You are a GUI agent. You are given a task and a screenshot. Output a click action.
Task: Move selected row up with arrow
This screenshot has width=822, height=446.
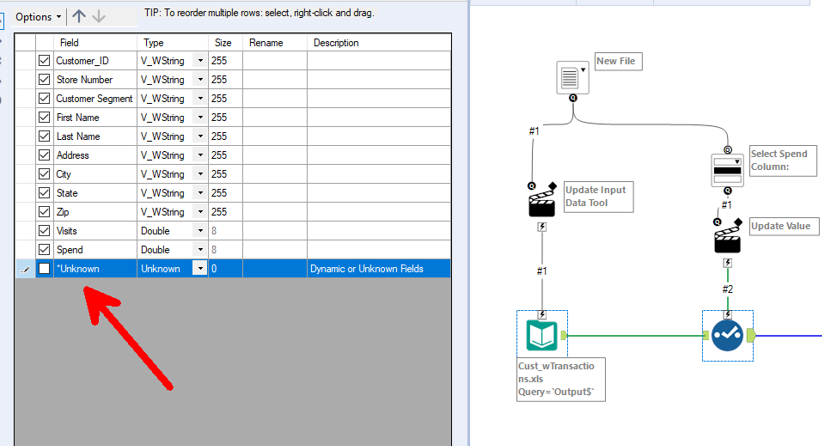coord(79,16)
